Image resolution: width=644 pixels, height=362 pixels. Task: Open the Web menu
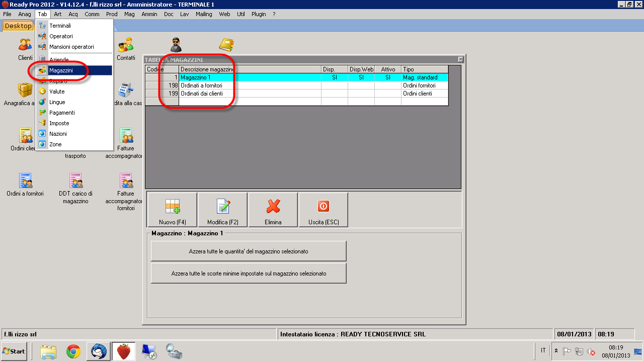(224, 14)
